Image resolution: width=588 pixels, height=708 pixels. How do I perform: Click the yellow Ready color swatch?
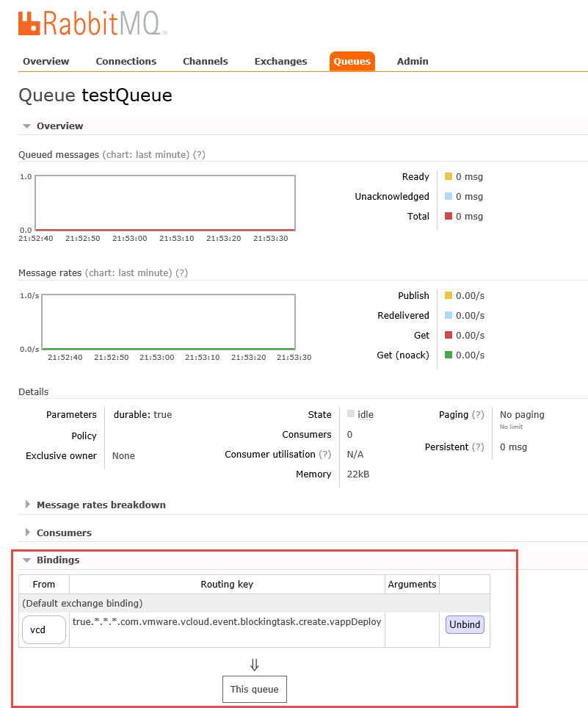click(449, 176)
